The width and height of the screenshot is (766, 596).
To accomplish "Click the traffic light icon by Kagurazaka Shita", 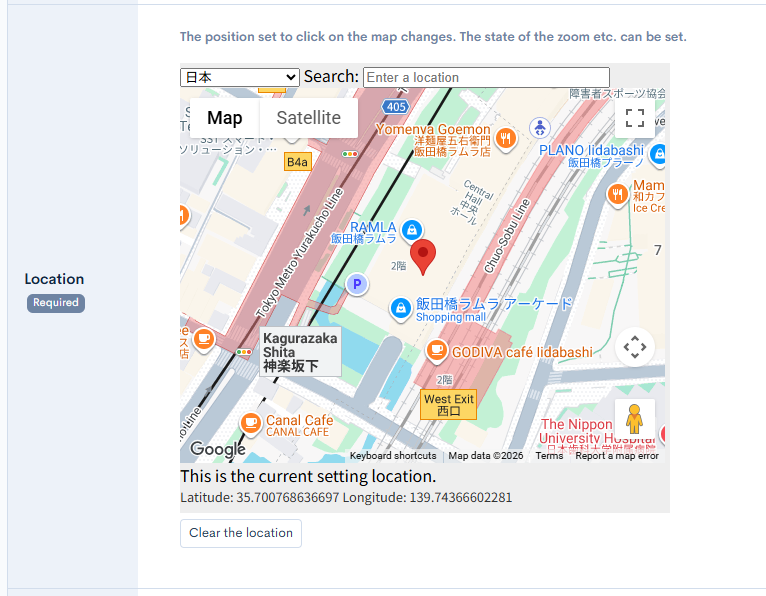I will click(244, 352).
